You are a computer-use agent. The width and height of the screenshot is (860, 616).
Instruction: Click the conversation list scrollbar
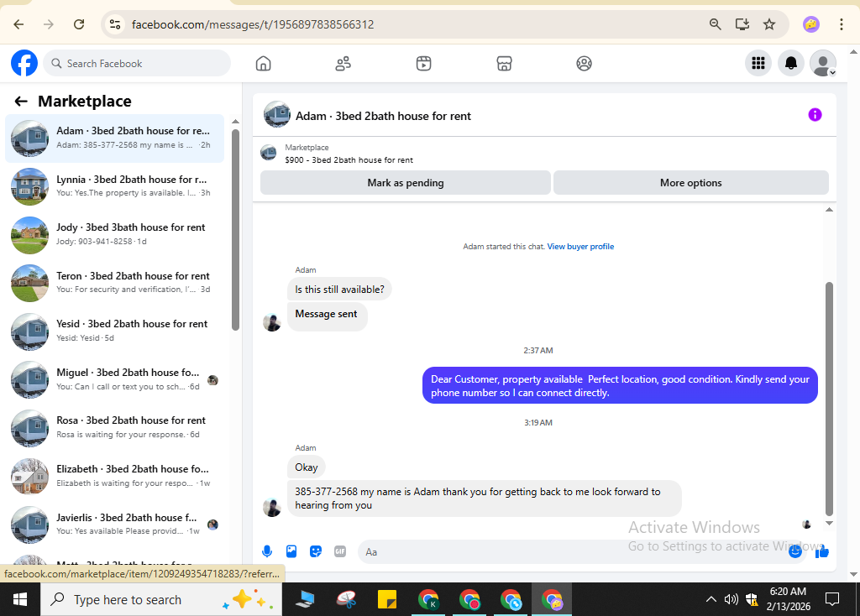coord(235,230)
